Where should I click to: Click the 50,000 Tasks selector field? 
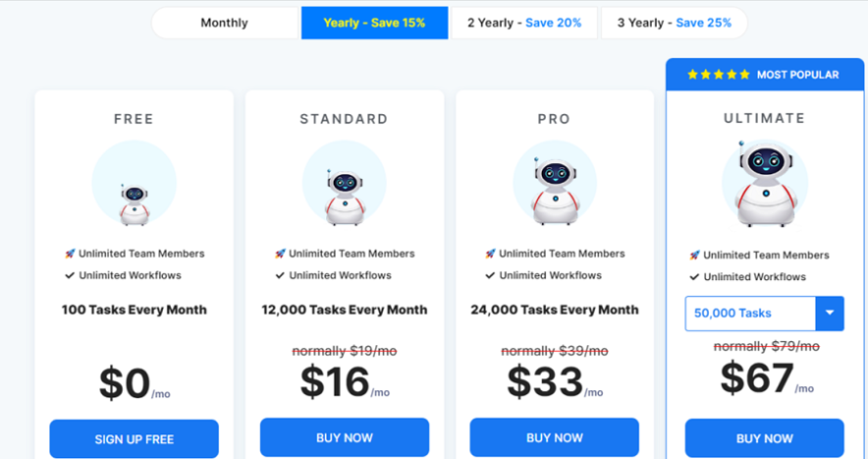(x=750, y=314)
